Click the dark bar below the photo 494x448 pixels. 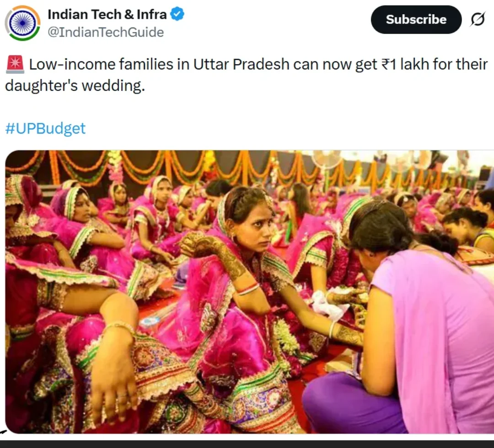[x=247, y=443]
